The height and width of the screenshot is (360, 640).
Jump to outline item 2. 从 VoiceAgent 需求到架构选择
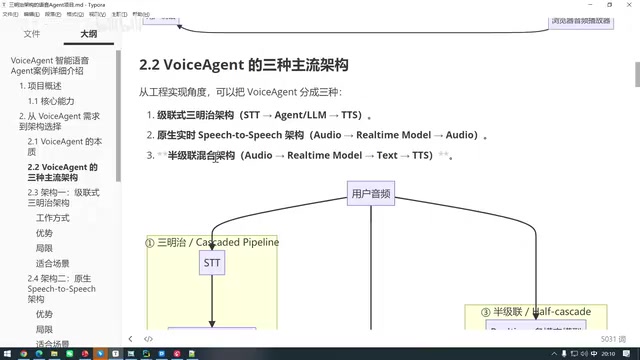59,121
